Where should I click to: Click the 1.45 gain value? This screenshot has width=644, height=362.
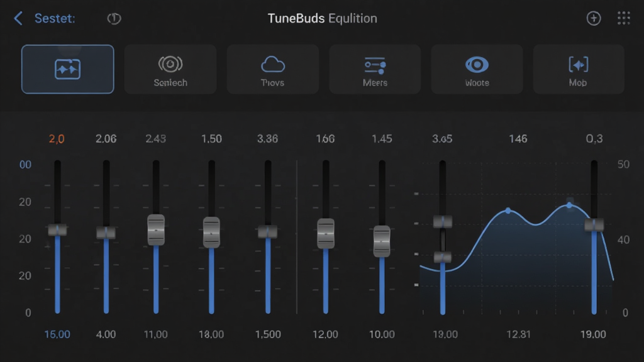[382, 139]
